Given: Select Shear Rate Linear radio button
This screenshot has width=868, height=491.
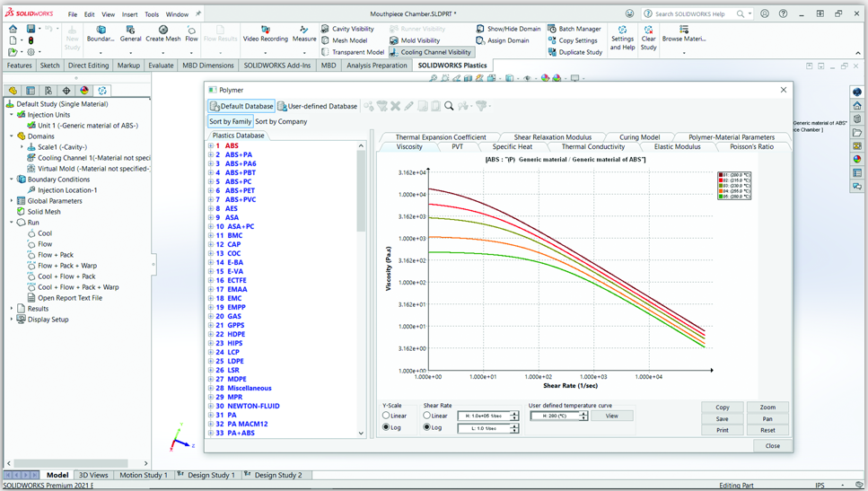Looking at the screenshot, I should click(x=426, y=416).
